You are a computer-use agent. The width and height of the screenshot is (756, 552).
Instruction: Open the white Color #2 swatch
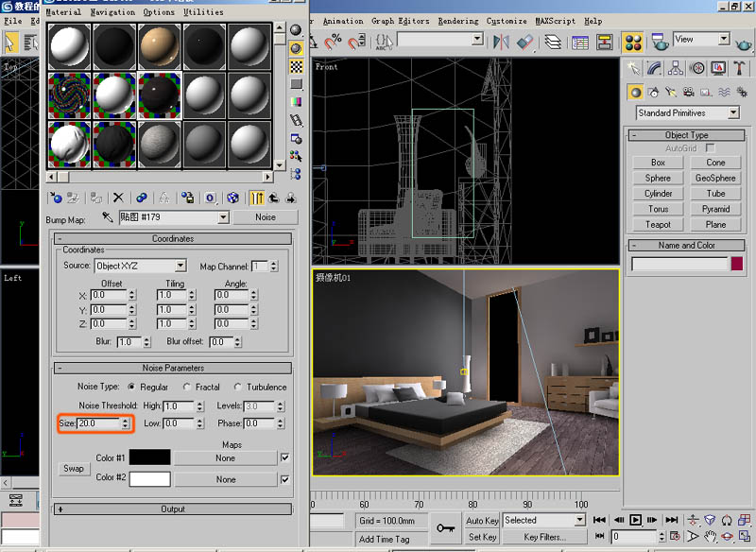150,479
